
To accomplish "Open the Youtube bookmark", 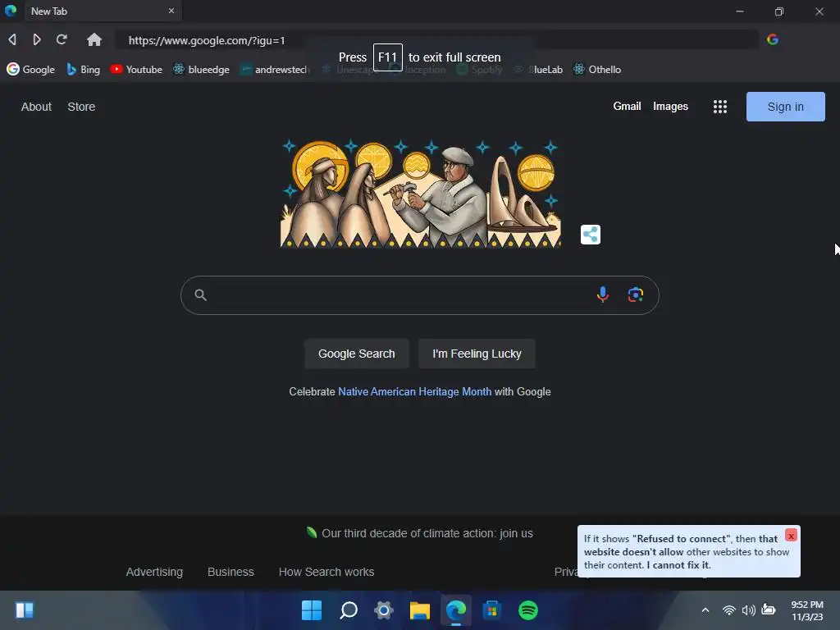I will click(x=136, y=69).
